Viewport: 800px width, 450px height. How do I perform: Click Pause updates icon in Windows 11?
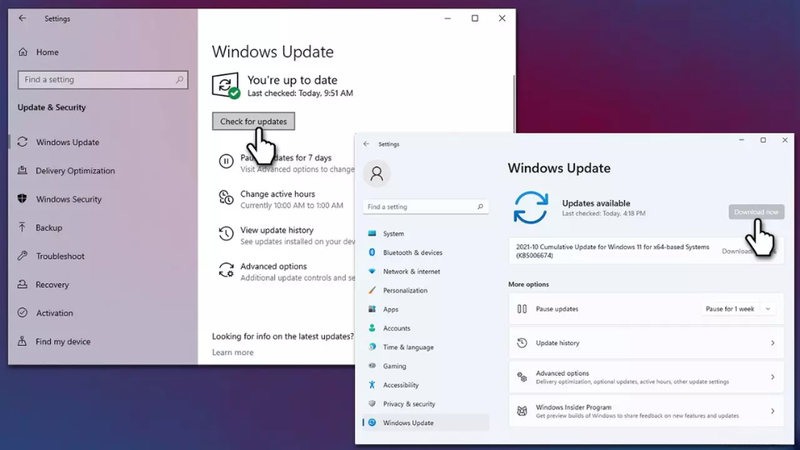522,309
